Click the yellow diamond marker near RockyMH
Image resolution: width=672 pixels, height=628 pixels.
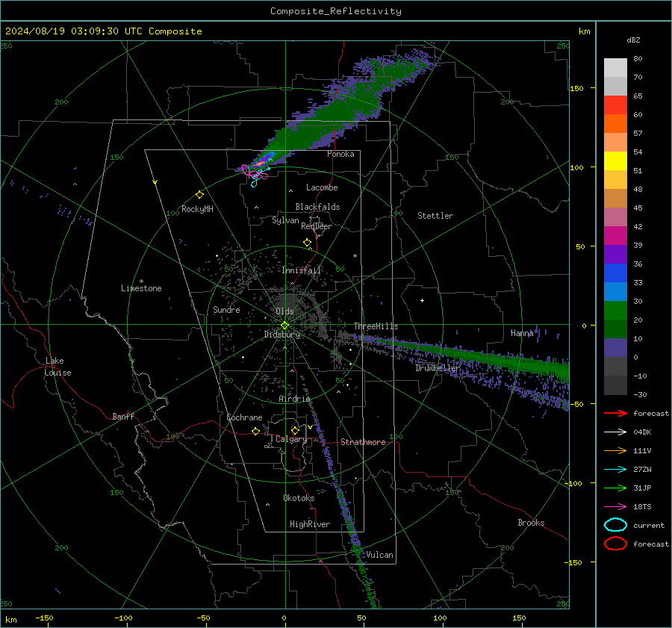(x=199, y=195)
